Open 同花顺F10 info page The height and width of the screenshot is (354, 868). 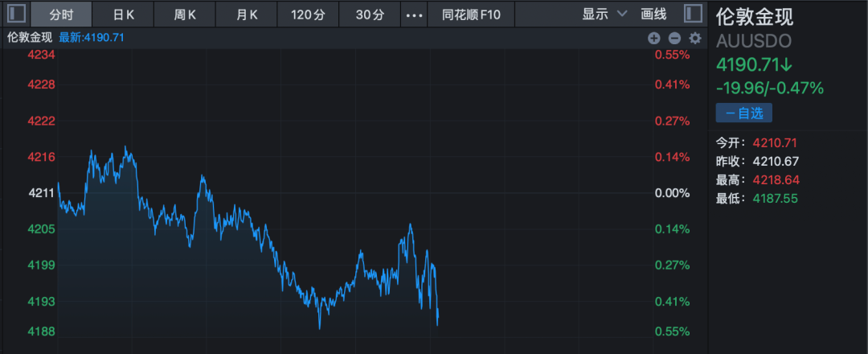pos(470,14)
